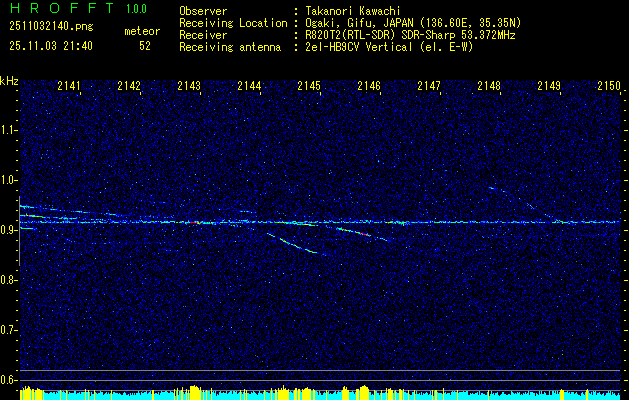
Task: Click frequency axis label 0.8
Action: point(8,280)
